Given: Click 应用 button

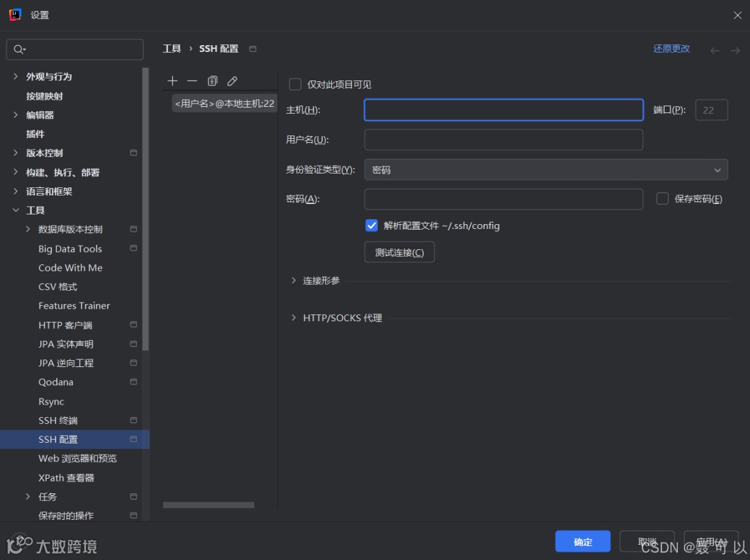Looking at the screenshot, I should [x=711, y=541].
